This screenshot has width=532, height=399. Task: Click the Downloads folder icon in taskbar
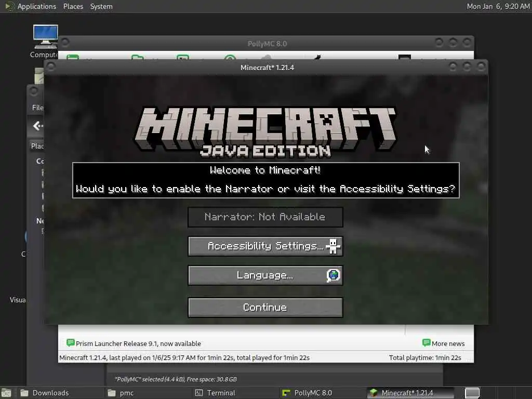(x=24, y=393)
